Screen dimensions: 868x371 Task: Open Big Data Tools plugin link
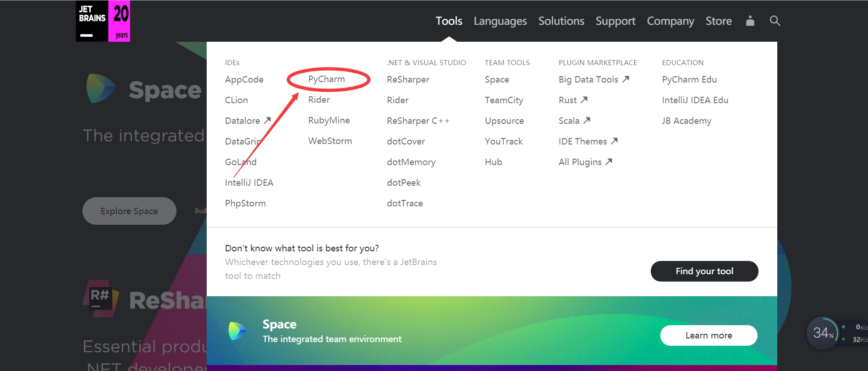[594, 79]
